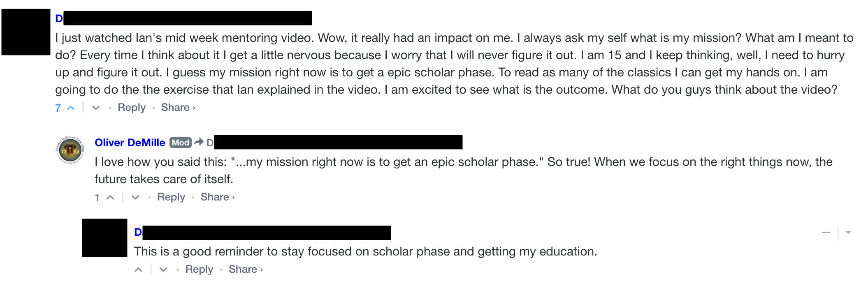Open Oliver DeMille's avatar image
Viewport: 868px width, 290px height.
click(x=70, y=151)
